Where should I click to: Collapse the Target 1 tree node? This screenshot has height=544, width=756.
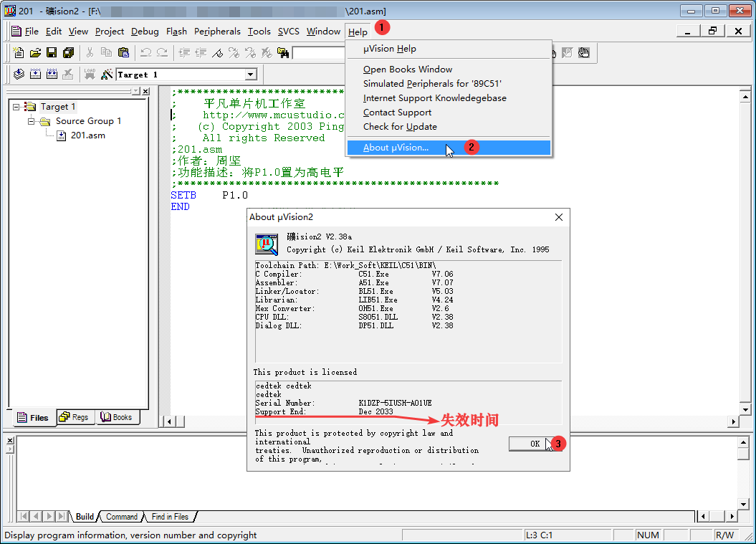[16, 107]
